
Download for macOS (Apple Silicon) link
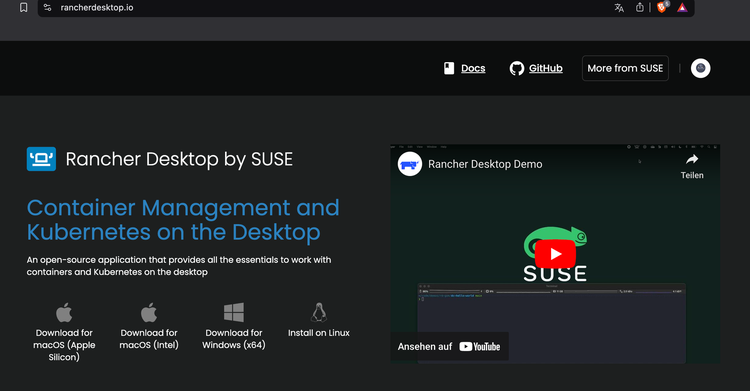[x=64, y=345]
